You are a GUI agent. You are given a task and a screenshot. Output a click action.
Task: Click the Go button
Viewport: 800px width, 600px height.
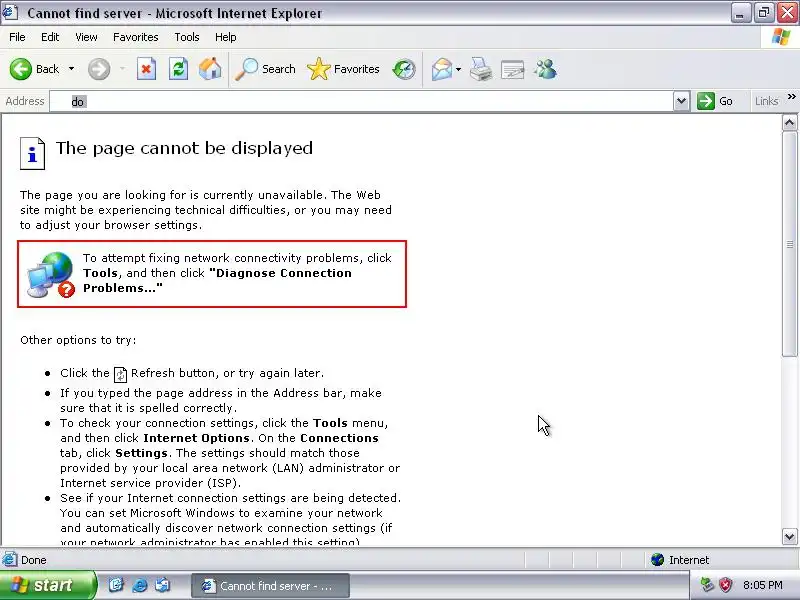click(x=715, y=101)
